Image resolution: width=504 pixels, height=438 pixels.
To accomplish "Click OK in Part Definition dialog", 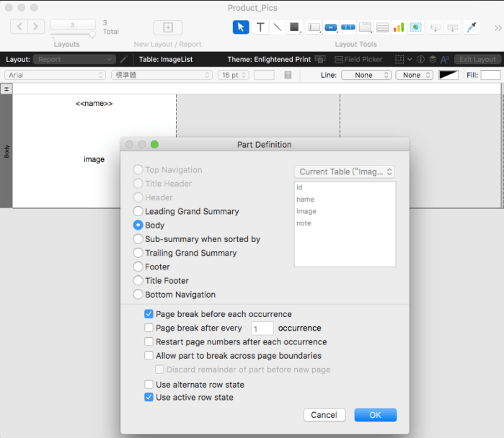I will pos(375,415).
